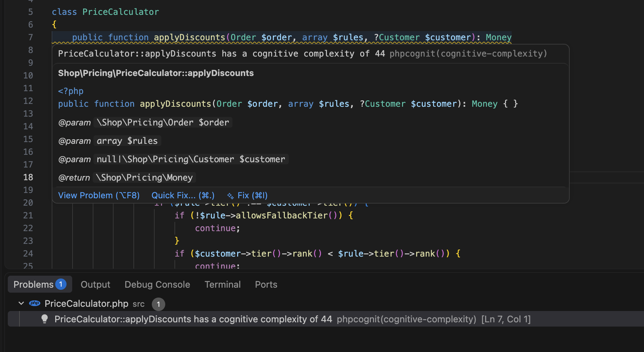The height and width of the screenshot is (352, 644).
Task: Click the file problem count badge
Action: 159,304
